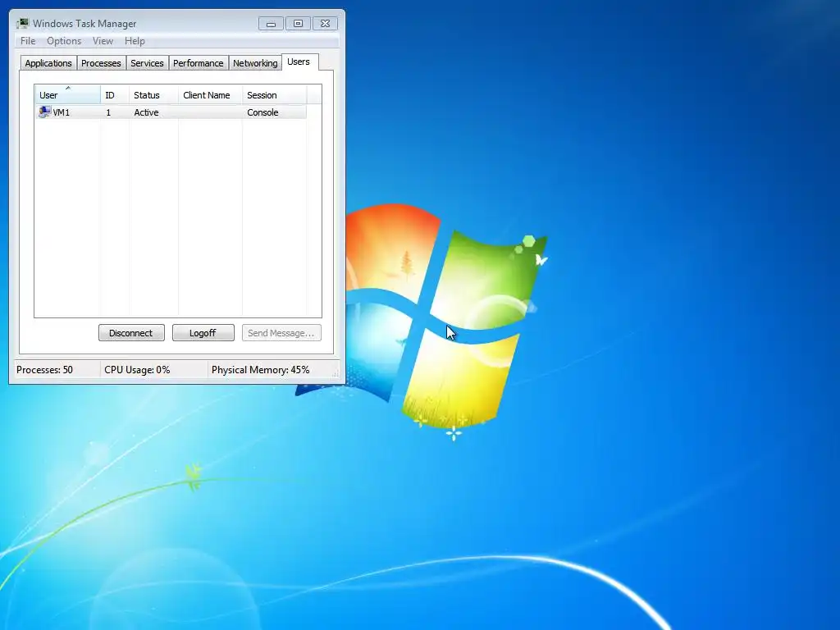Screen dimensions: 840x630
Task: Open the File menu
Action: pos(28,41)
